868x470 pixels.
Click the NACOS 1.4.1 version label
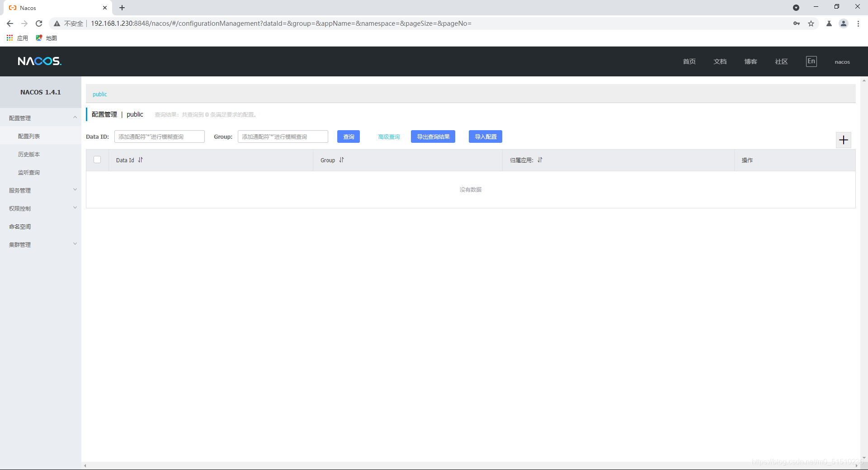coord(41,92)
